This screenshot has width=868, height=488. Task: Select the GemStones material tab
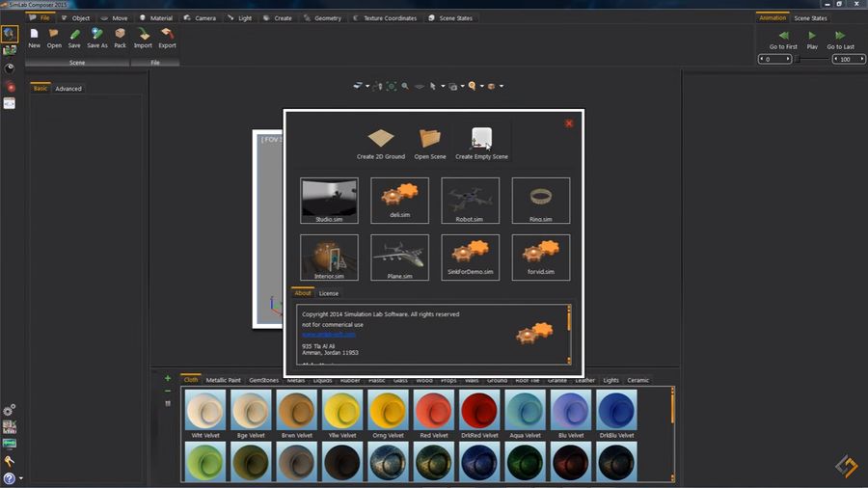pyautogui.click(x=263, y=380)
